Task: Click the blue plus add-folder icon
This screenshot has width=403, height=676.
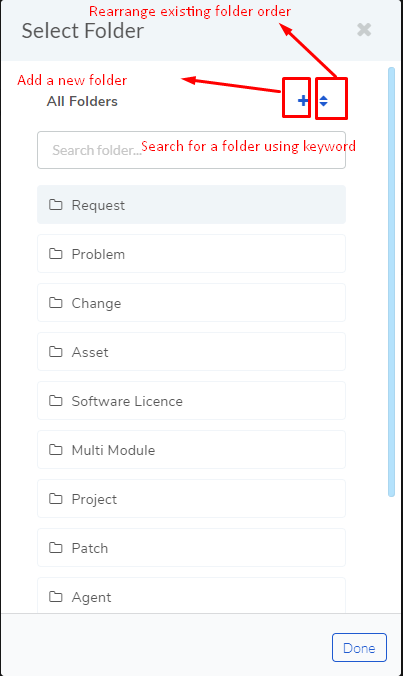Action: 303,100
